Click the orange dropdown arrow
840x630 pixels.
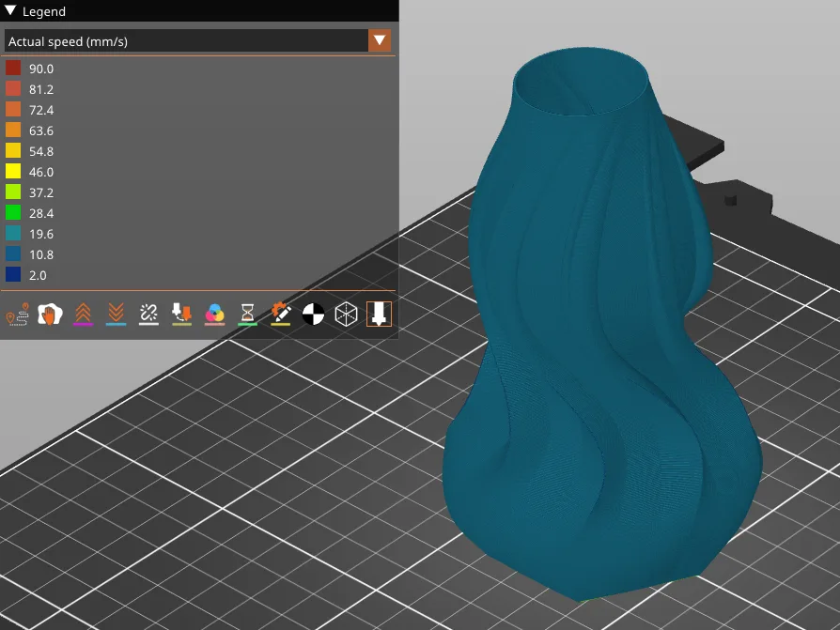click(380, 41)
